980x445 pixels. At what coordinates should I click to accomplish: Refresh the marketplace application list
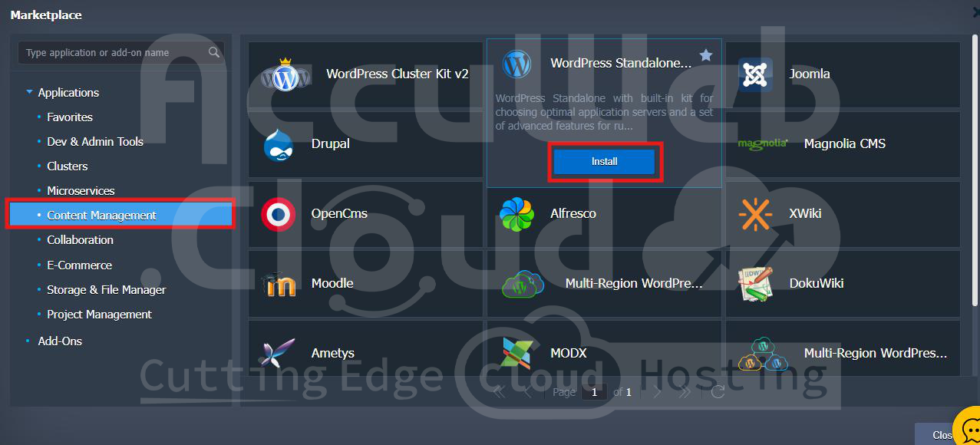[x=718, y=392]
